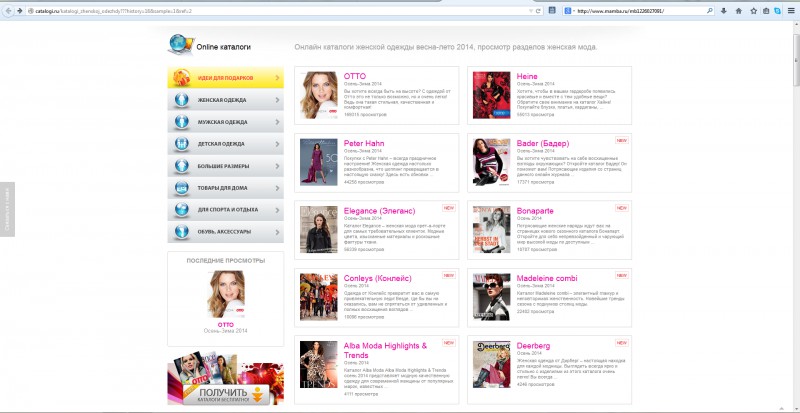Reload the page with the refresh icon
The height and width of the screenshot is (413, 800).
[x=539, y=11]
